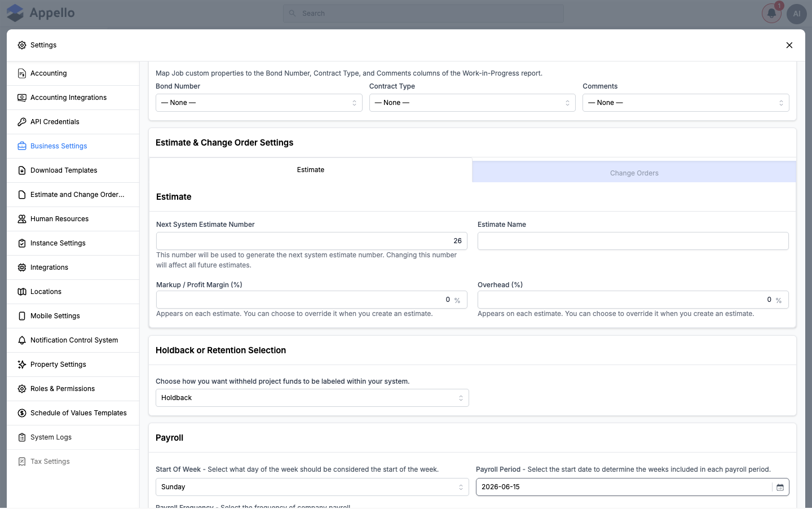Click the Appello logo
Image resolution: width=812 pixels, height=518 pixels.
tap(41, 13)
